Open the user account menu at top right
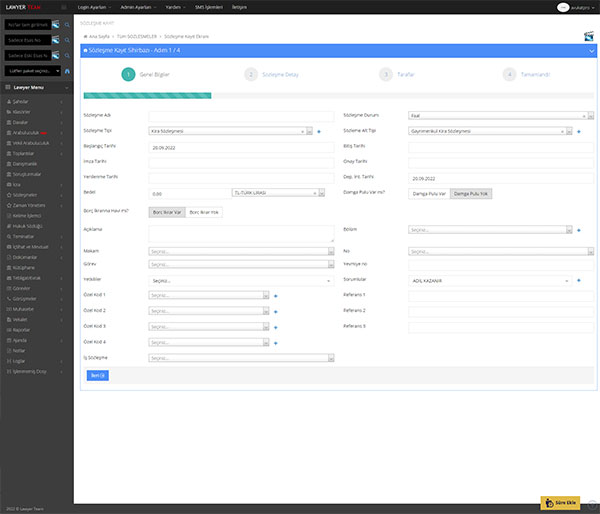600x514 pixels. tap(576, 7)
